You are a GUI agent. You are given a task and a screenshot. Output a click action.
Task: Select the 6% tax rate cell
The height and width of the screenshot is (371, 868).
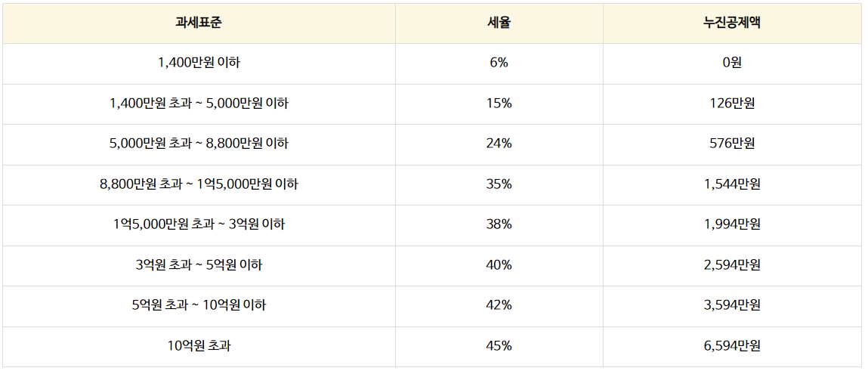pyautogui.click(x=499, y=63)
